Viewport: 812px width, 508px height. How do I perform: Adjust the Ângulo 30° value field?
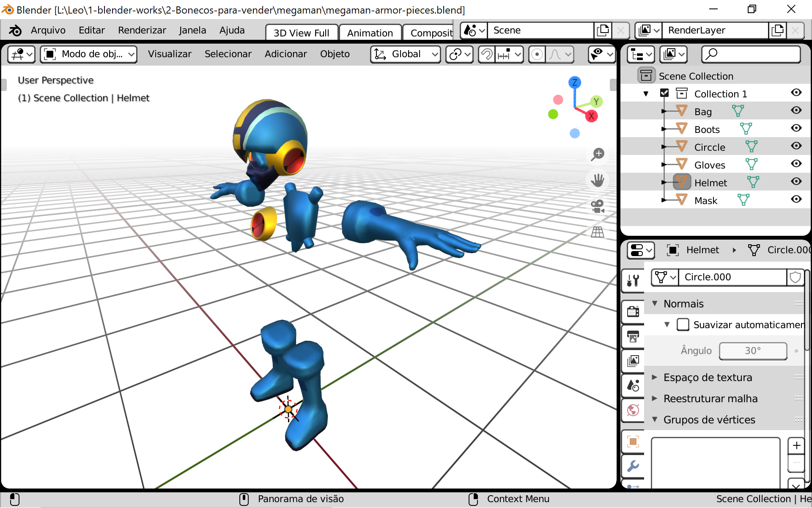(x=753, y=351)
